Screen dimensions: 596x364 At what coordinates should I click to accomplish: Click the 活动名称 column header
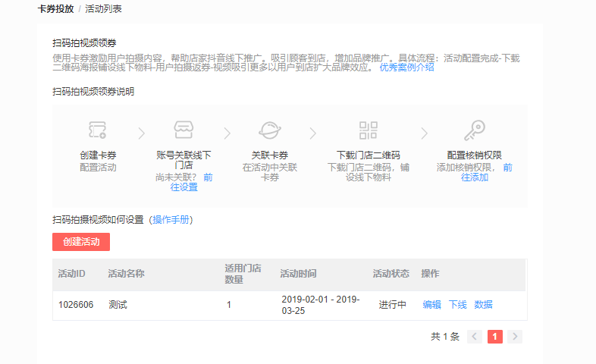pos(126,274)
